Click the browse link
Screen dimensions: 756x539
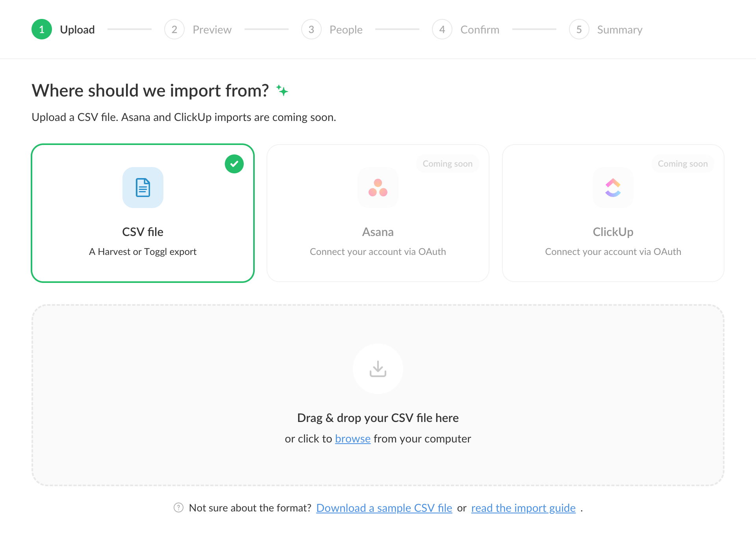pos(353,439)
